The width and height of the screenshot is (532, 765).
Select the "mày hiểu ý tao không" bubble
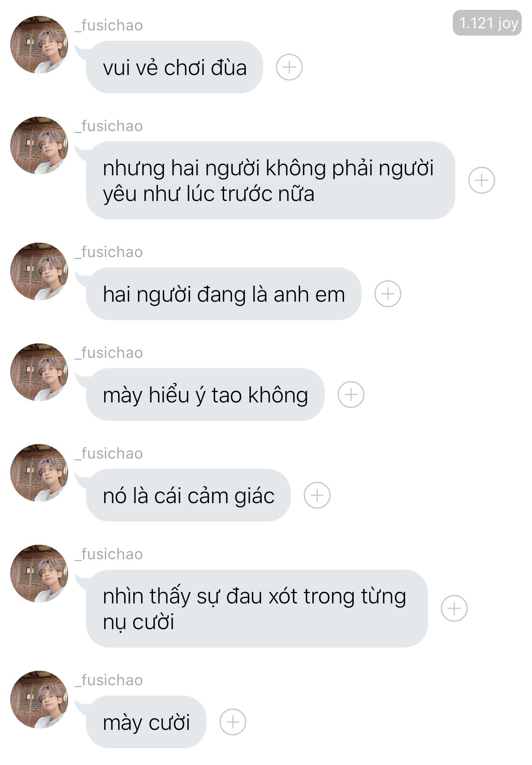tap(205, 394)
